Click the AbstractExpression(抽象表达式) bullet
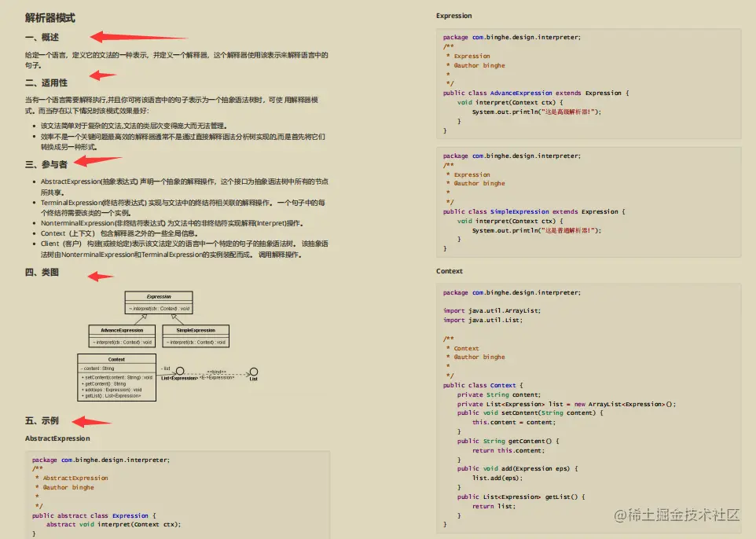Screen dimensions: 756x539 pos(184,187)
